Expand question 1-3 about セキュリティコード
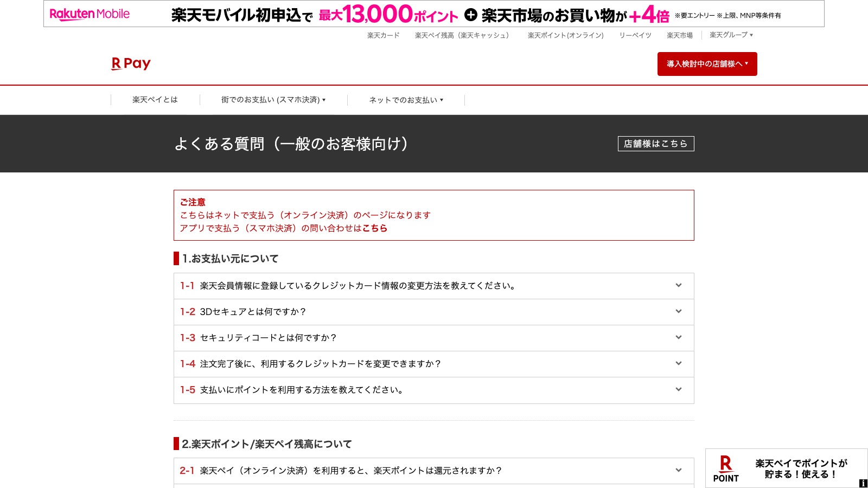 (433, 338)
